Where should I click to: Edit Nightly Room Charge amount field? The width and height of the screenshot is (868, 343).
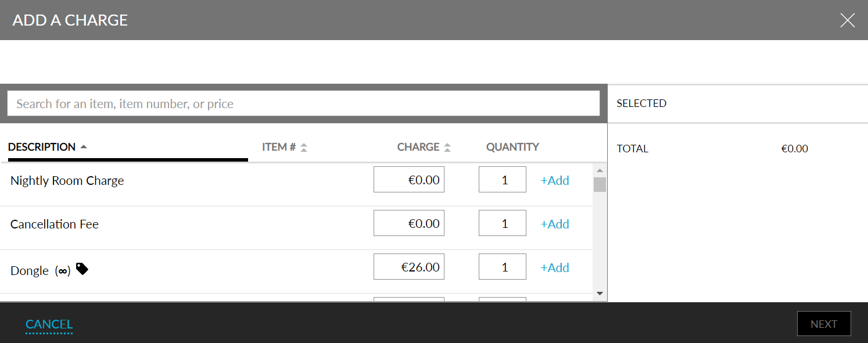point(409,179)
